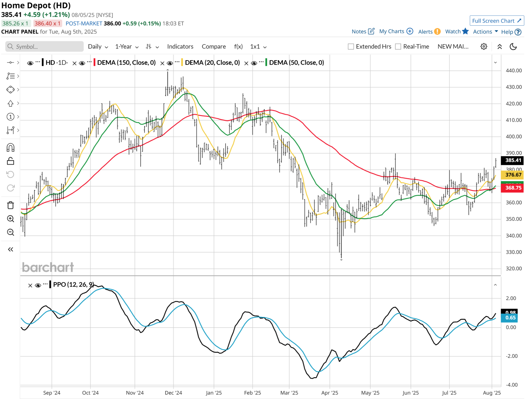Switch to dark mode moon icon
This screenshot has height=399, width=532.
pyautogui.click(x=513, y=47)
